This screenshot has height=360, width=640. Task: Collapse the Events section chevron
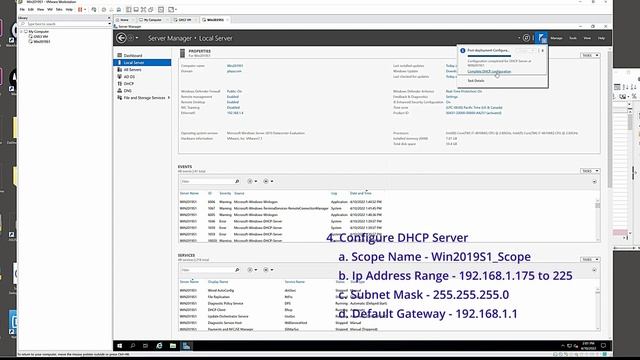[x=594, y=181]
